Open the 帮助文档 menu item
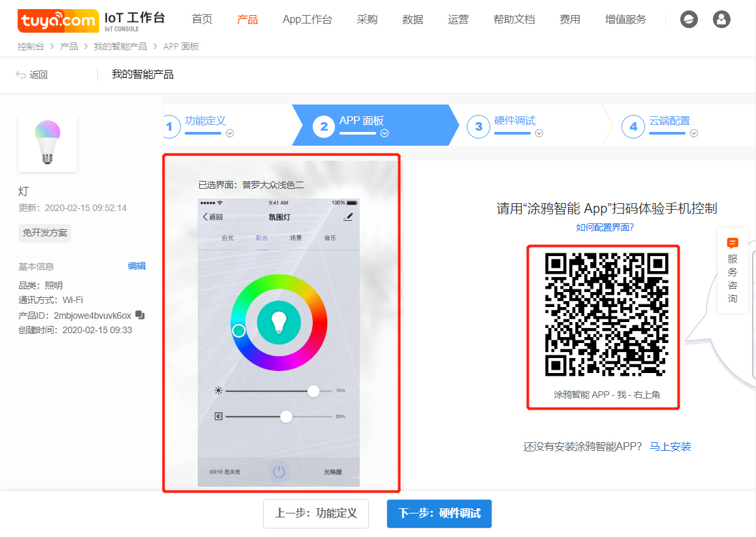Viewport: 756px width, 537px height. point(514,20)
